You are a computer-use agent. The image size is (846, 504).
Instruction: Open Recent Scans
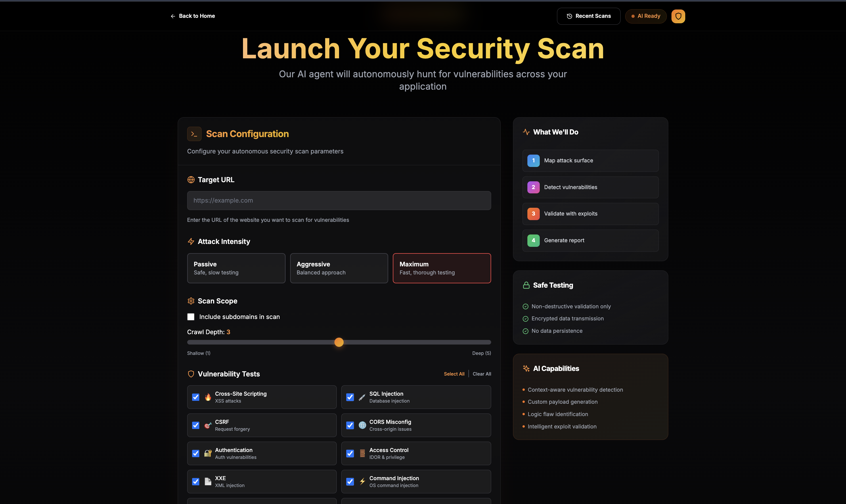(588, 16)
